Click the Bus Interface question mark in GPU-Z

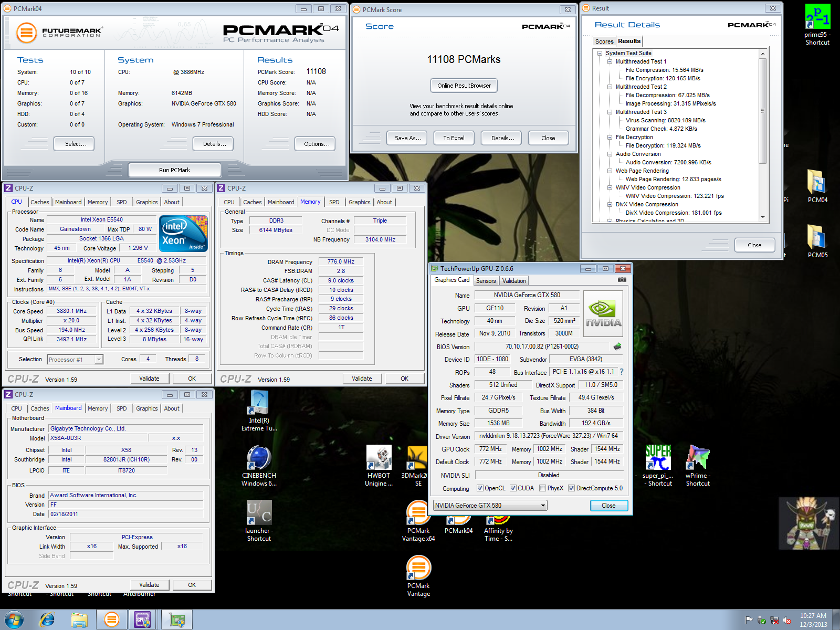point(622,372)
